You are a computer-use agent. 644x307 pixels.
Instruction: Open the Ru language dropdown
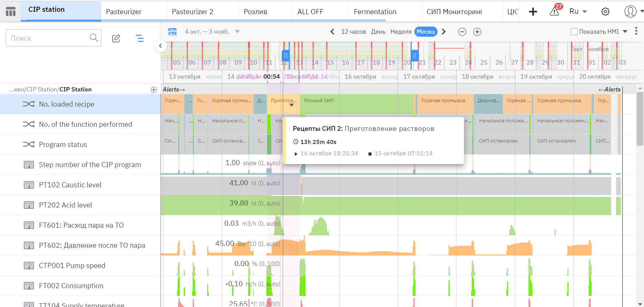578,11
